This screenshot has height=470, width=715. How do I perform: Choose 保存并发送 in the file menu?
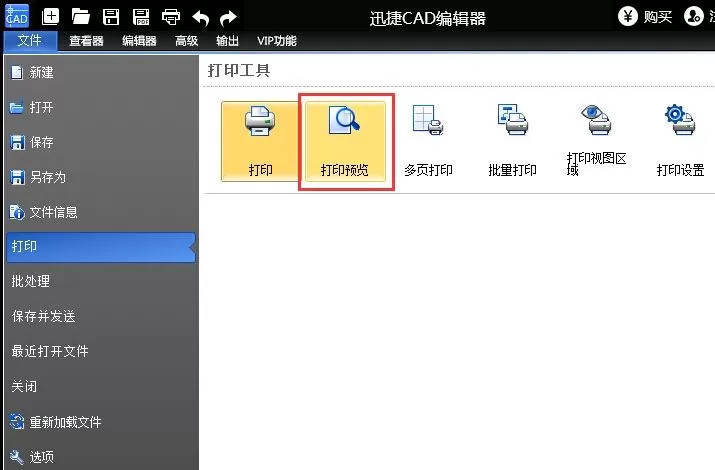(101, 316)
